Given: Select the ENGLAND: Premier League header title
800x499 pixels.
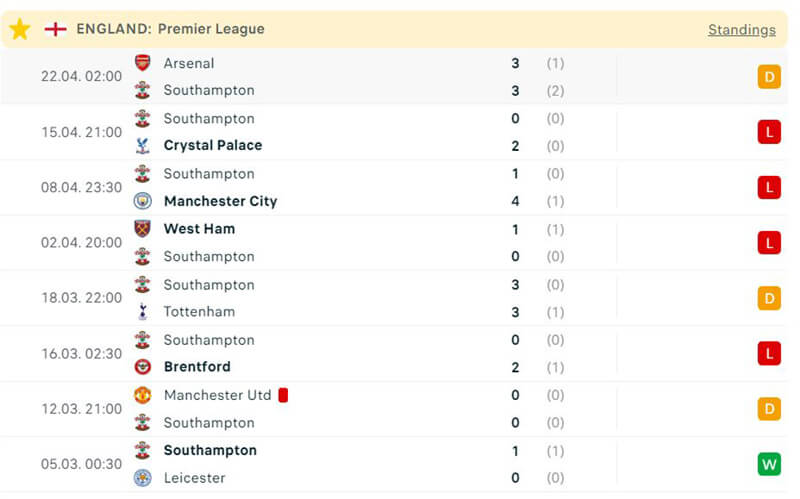Looking at the screenshot, I should point(170,29).
